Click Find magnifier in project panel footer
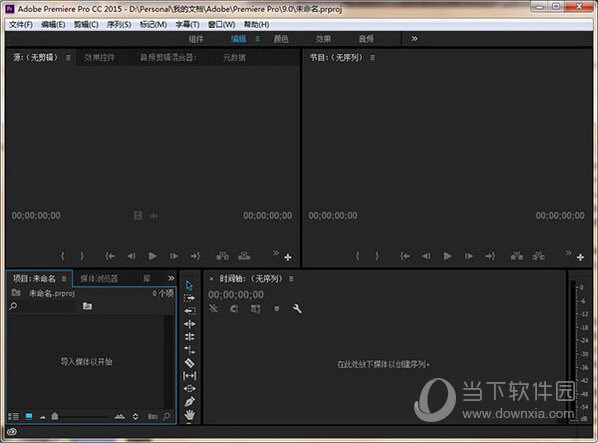Image resolution: width=598 pixels, height=443 pixels. coord(167,416)
